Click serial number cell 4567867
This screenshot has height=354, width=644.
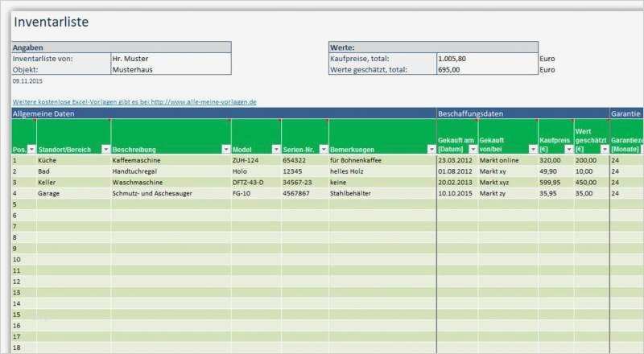coord(305,193)
